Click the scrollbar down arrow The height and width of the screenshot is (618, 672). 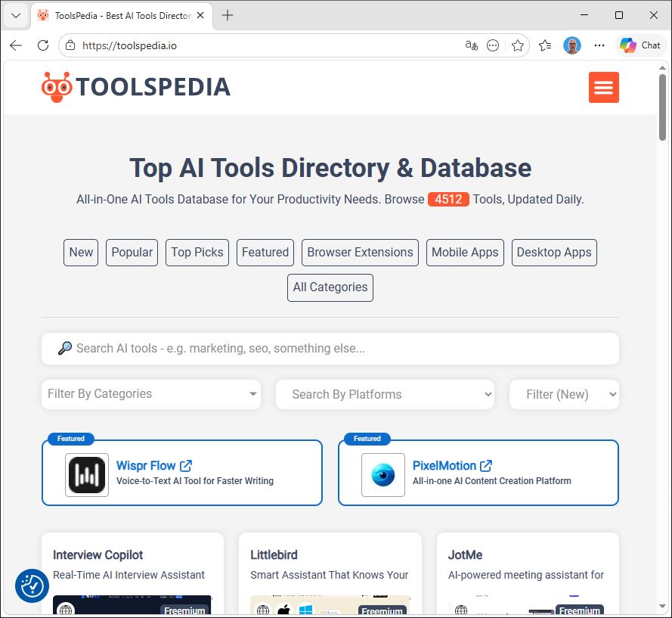(x=663, y=607)
